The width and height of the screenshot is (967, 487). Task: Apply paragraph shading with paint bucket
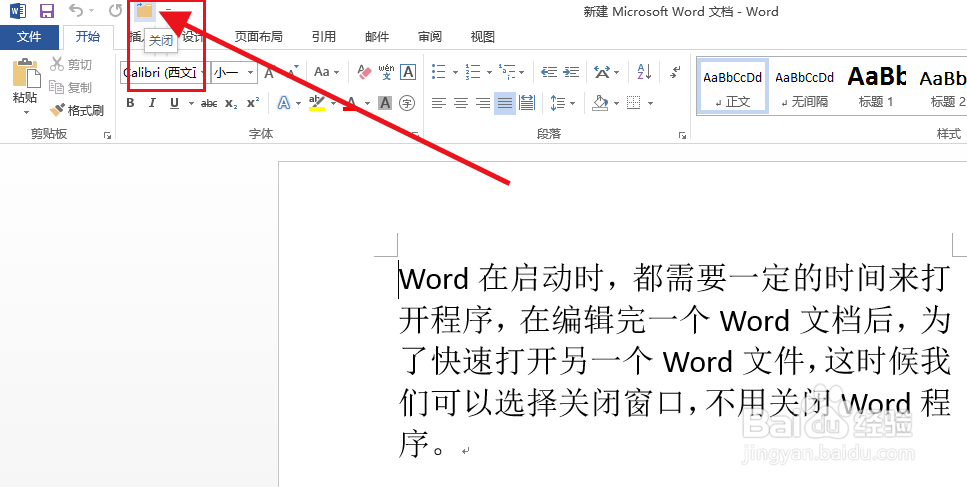click(601, 103)
